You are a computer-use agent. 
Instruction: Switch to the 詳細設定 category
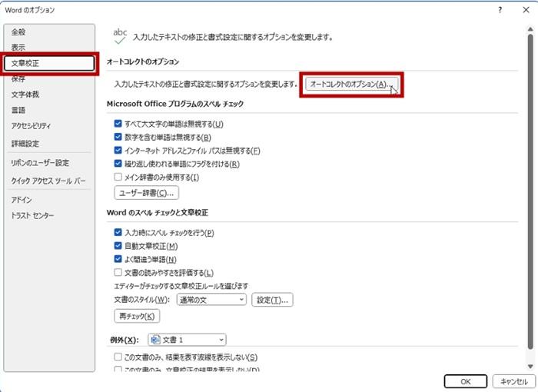(25, 143)
